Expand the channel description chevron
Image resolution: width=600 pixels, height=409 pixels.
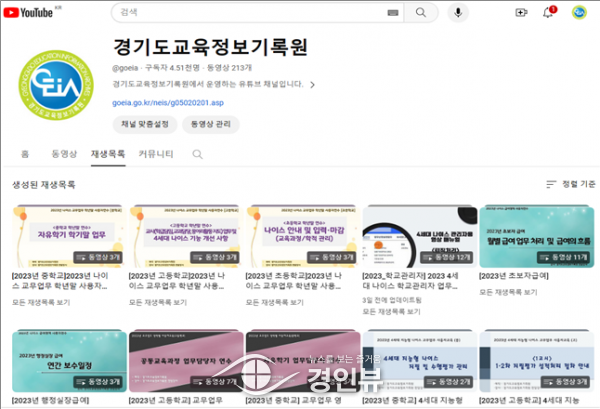click(312, 85)
